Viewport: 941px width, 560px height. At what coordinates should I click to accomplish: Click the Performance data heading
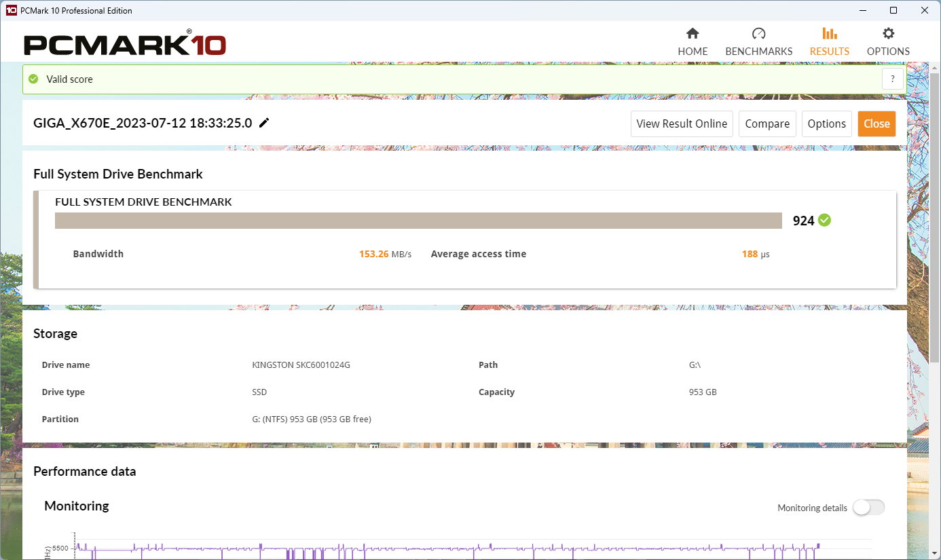[85, 471]
